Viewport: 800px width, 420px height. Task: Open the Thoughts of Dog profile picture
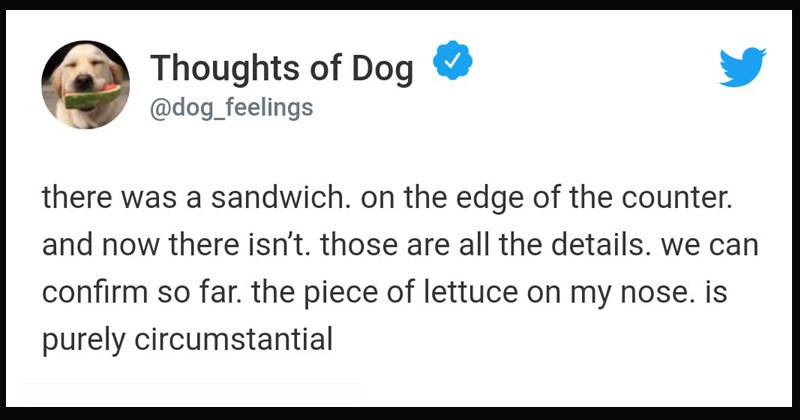click(84, 85)
